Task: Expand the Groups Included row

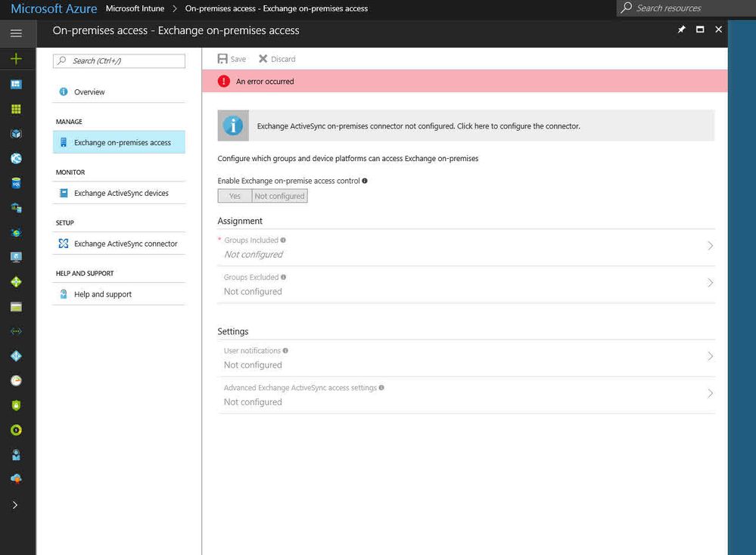Action: coord(466,247)
